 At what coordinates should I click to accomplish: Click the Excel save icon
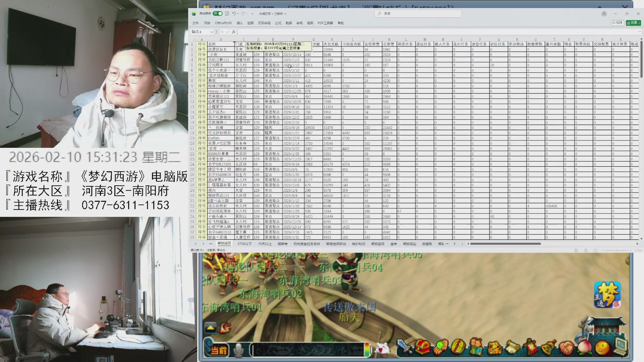[227, 14]
